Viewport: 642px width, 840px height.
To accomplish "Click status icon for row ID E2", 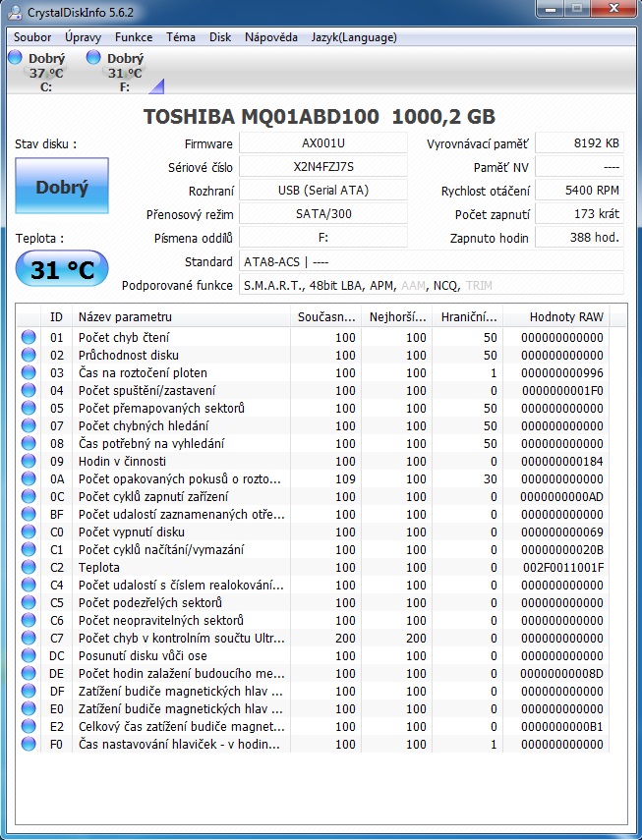I will (29, 726).
